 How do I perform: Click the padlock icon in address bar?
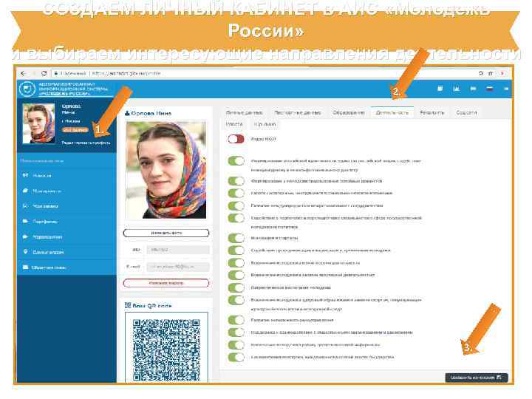56,73
